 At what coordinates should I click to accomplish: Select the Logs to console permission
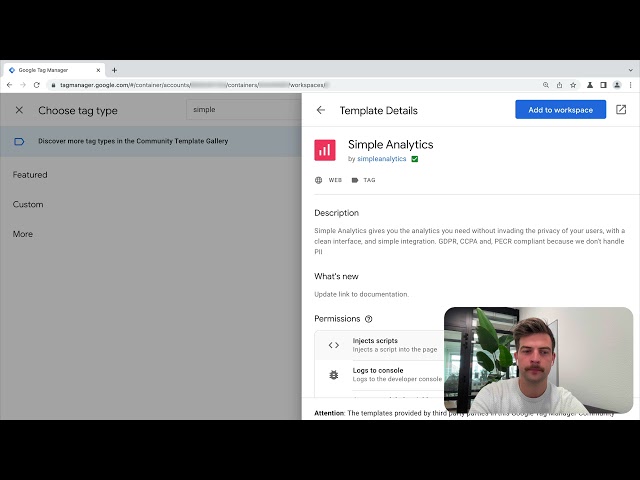[379, 375]
